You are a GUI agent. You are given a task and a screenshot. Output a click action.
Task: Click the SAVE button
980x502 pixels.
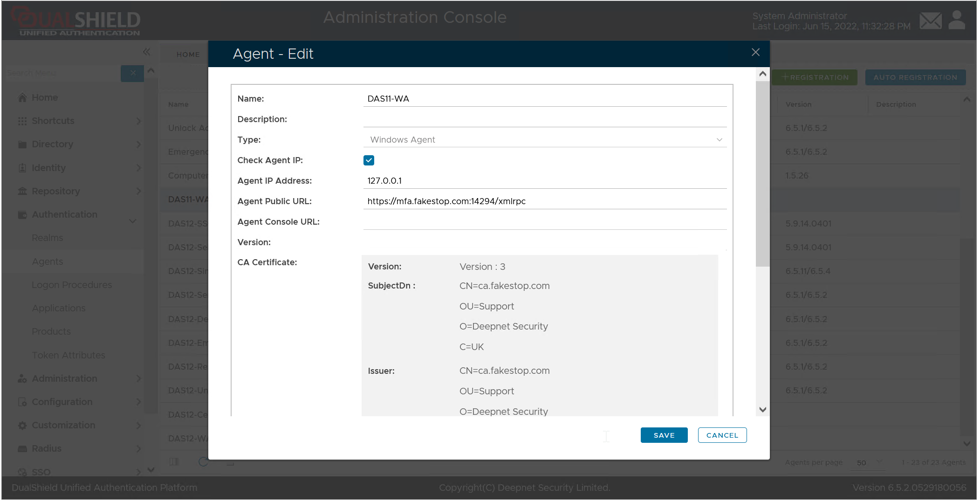pos(664,435)
